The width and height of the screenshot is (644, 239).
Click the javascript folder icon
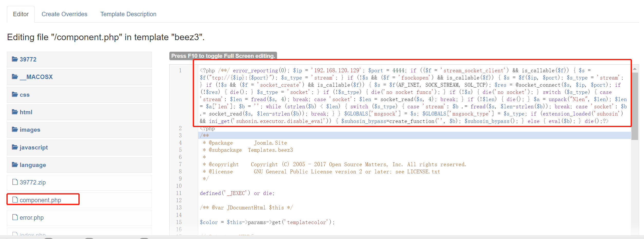click(x=15, y=147)
